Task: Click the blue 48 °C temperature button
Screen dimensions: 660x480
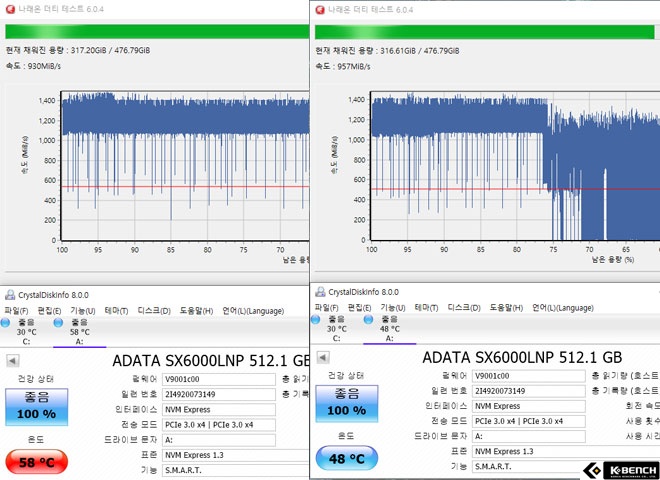Action: 347,458
